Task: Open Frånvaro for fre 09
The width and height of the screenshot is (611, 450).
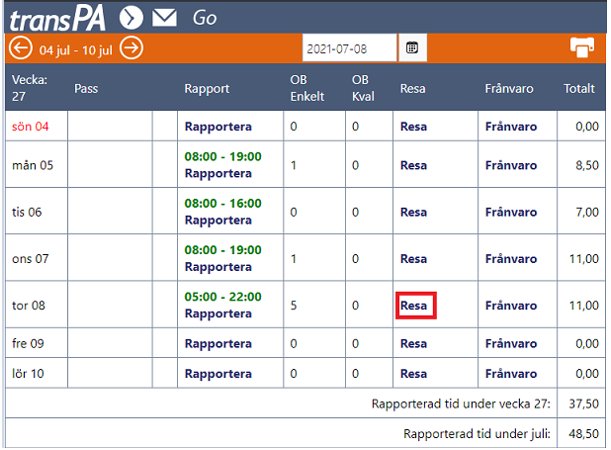Action: pos(511,344)
